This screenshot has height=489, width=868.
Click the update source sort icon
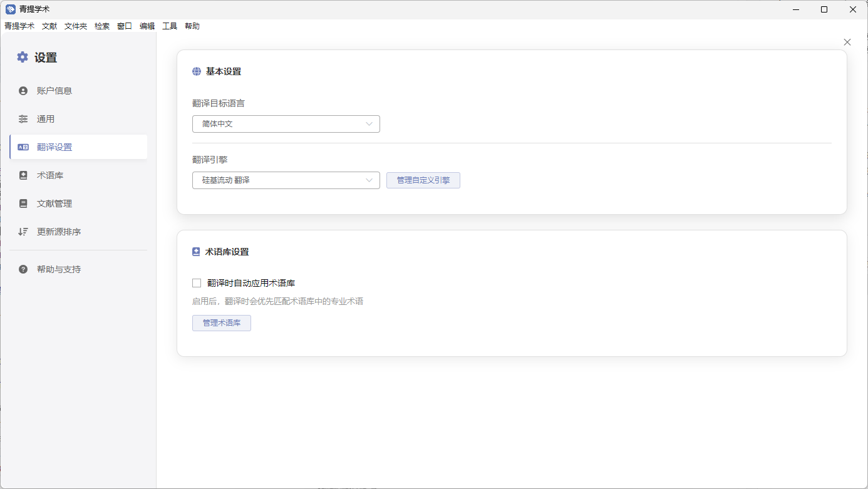[23, 232]
